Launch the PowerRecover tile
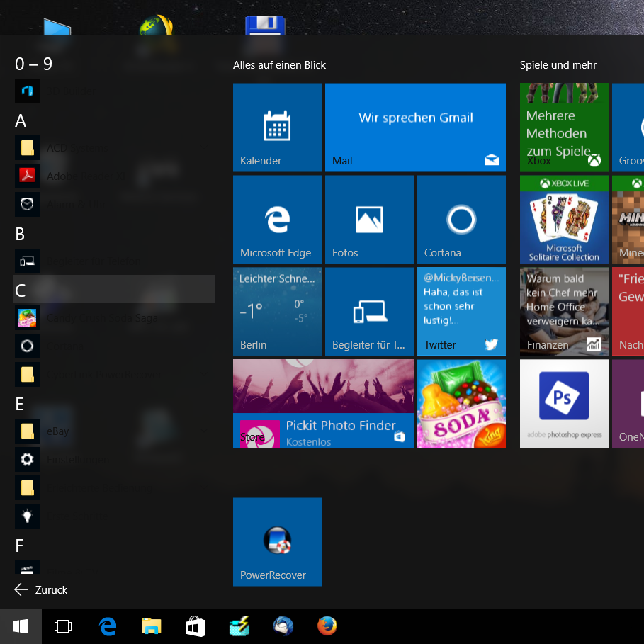The height and width of the screenshot is (644, 644). [x=277, y=542]
